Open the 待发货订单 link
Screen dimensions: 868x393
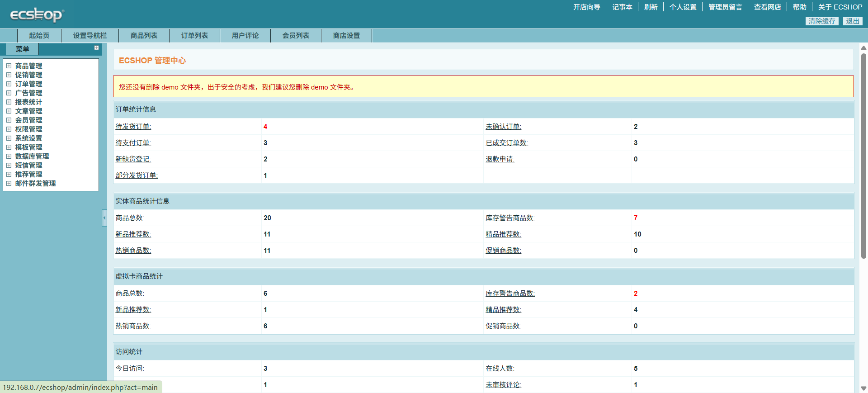[x=133, y=127]
